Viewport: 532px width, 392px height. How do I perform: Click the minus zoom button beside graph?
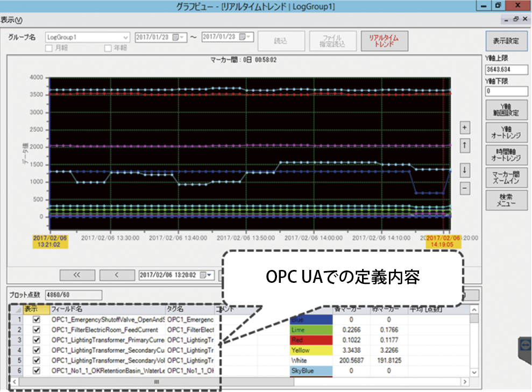pos(465,188)
